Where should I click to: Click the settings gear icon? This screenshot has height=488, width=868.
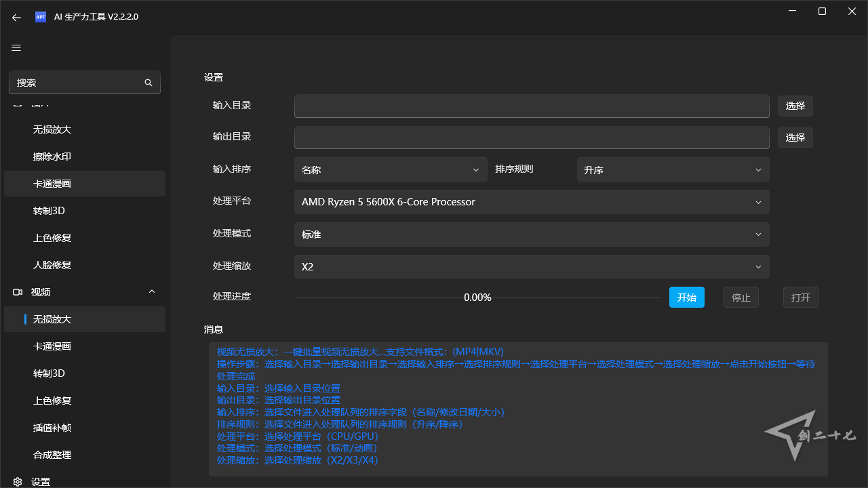(18, 482)
